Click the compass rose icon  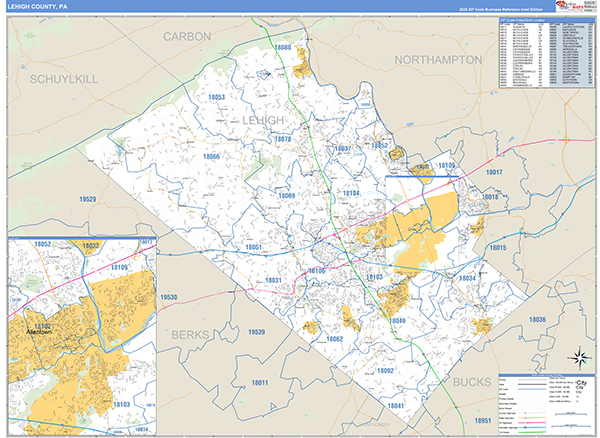577,358
